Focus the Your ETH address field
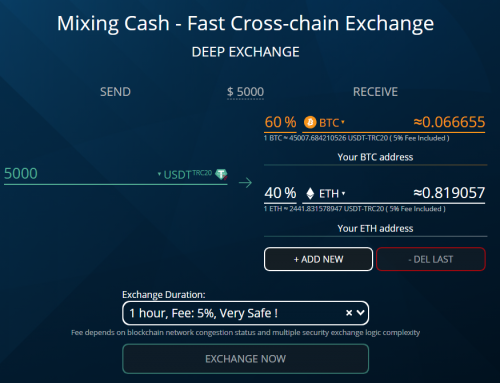 pos(375,228)
